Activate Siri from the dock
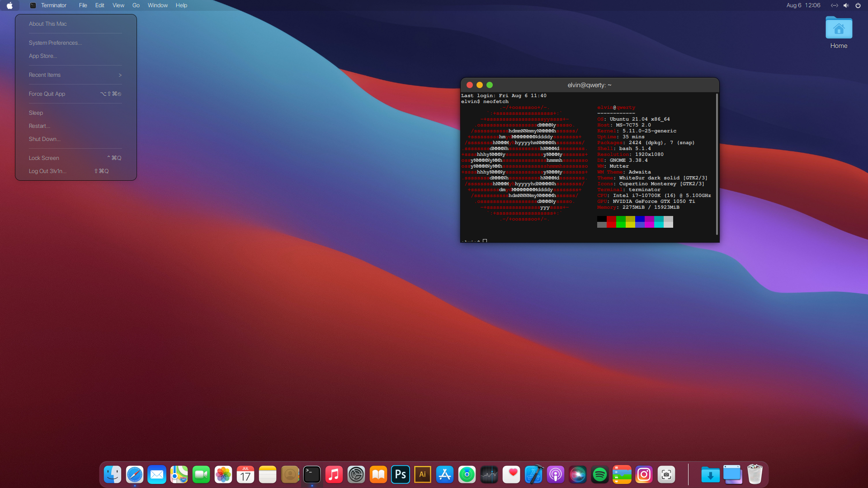 [578, 474]
